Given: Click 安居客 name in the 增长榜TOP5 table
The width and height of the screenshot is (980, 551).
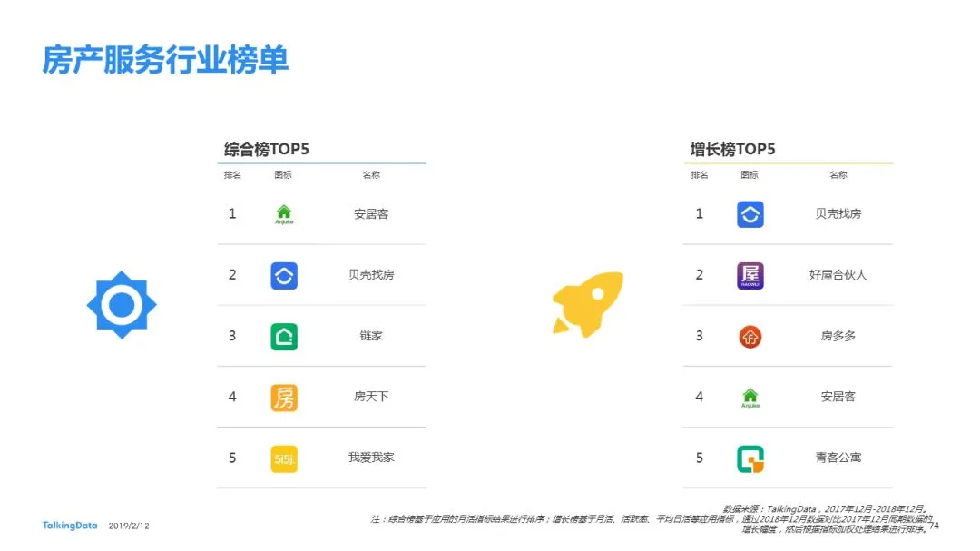Looking at the screenshot, I should point(838,397).
